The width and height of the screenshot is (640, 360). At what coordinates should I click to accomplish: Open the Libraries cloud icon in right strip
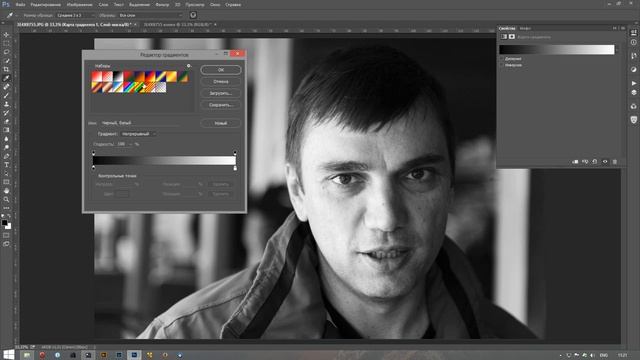[x=633, y=106]
